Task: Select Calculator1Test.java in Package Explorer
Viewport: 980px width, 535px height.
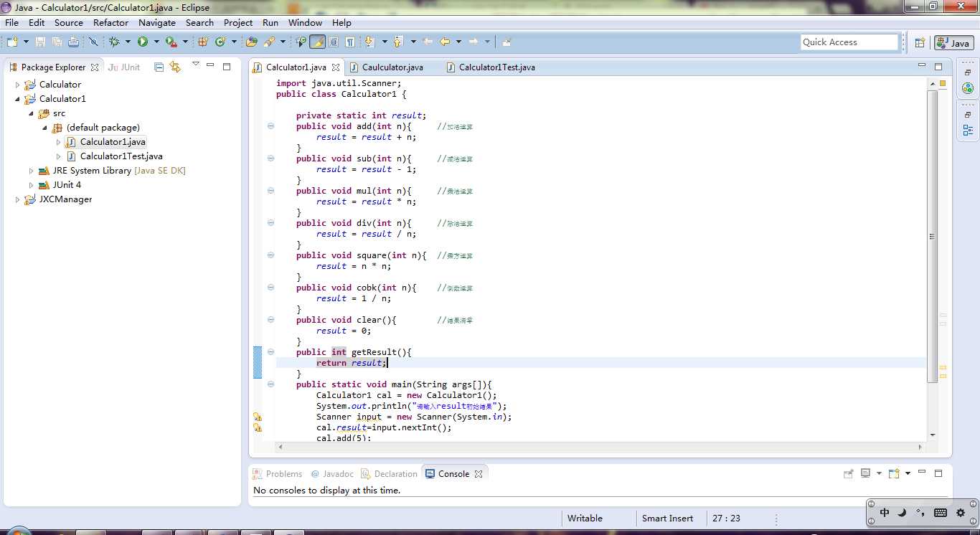Action: (x=121, y=156)
